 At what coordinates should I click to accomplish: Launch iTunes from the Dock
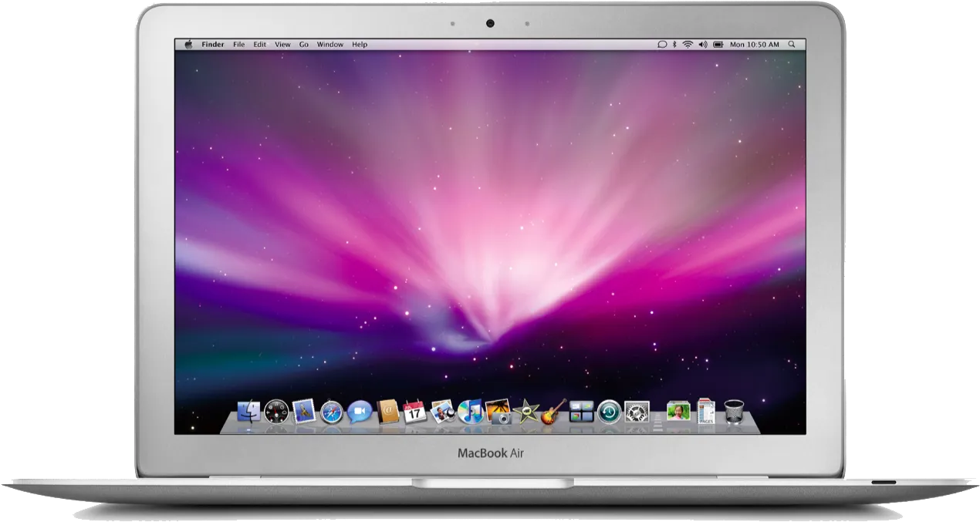pos(470,412)
